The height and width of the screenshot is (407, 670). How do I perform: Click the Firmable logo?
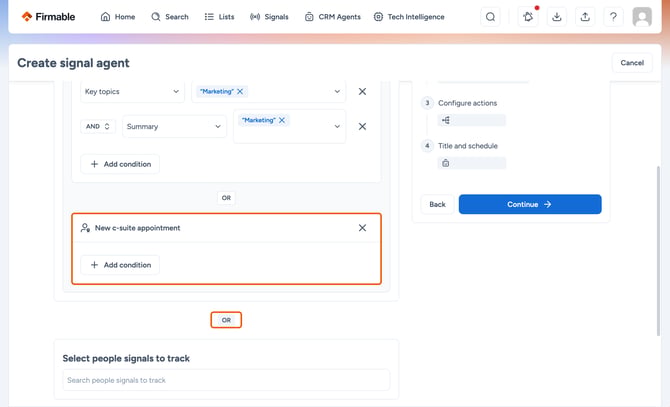48,17
